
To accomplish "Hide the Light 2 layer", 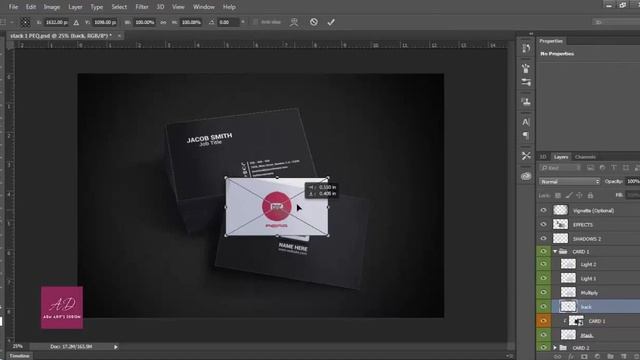I will coord(543,264).
